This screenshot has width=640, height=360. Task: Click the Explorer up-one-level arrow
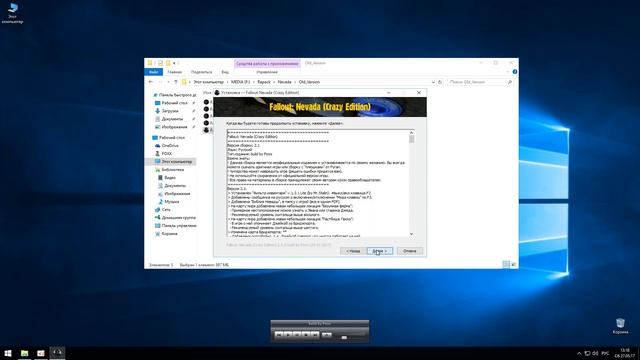point(176,82)
